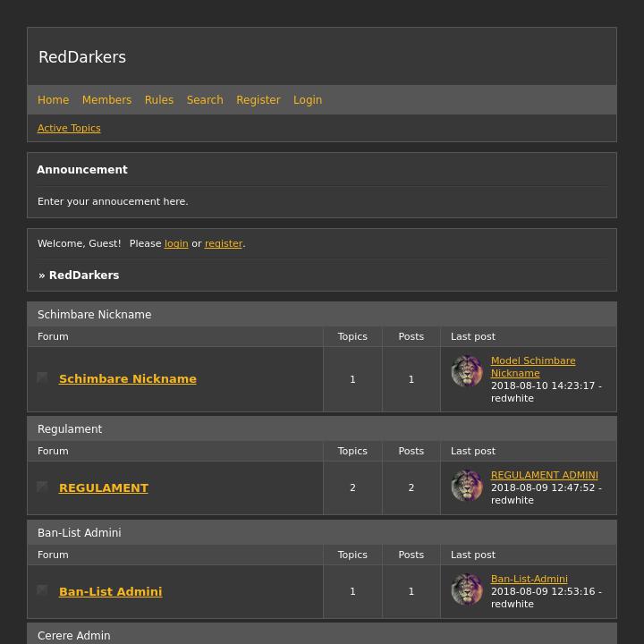
Task: Click the REGULAMENT forum status icon
Action: (x=42, y=487)
